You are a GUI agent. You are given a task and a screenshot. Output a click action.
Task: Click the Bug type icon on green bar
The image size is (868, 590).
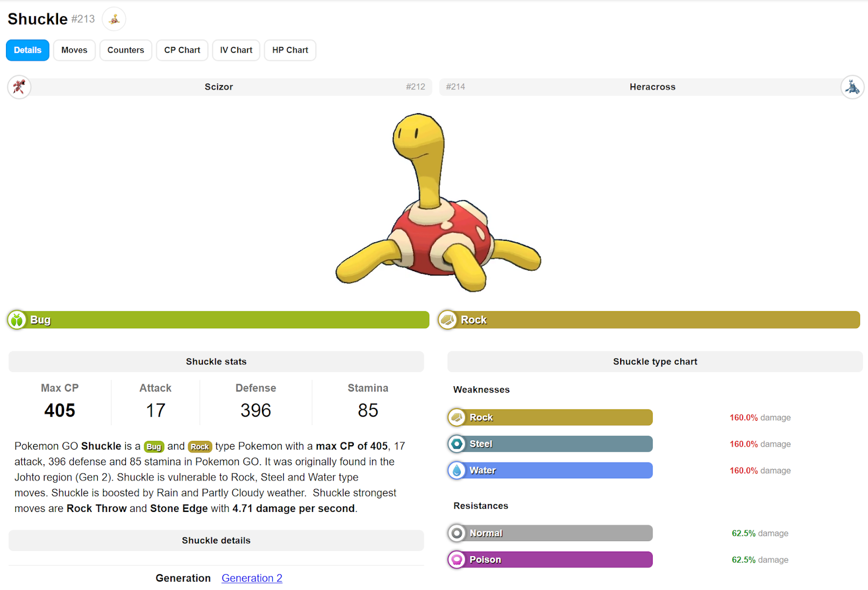(17, 320)
